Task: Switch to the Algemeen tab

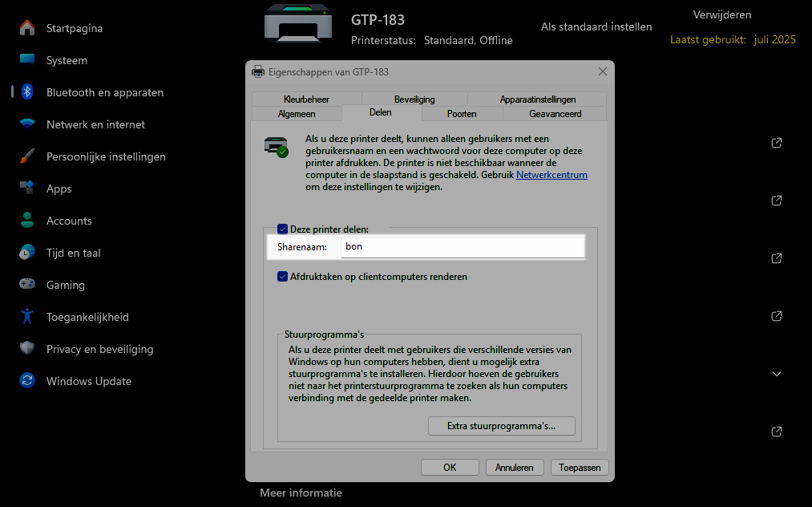Action: point(296,114)
